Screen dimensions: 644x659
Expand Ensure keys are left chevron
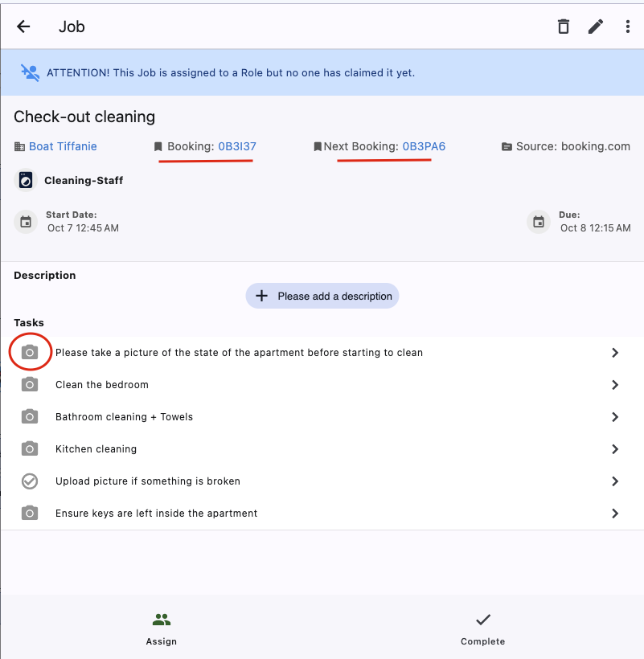(615, 514)
